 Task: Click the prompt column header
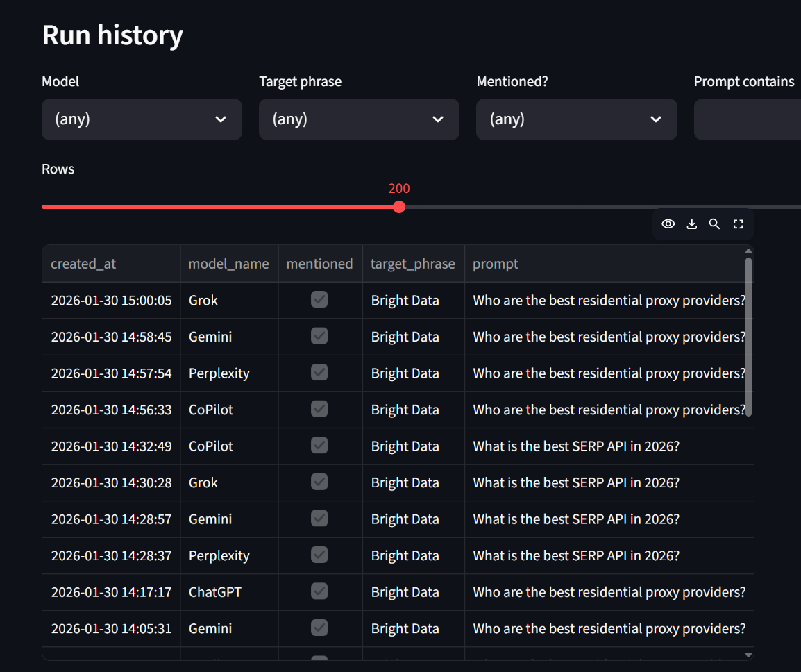(x=495, y=263)
